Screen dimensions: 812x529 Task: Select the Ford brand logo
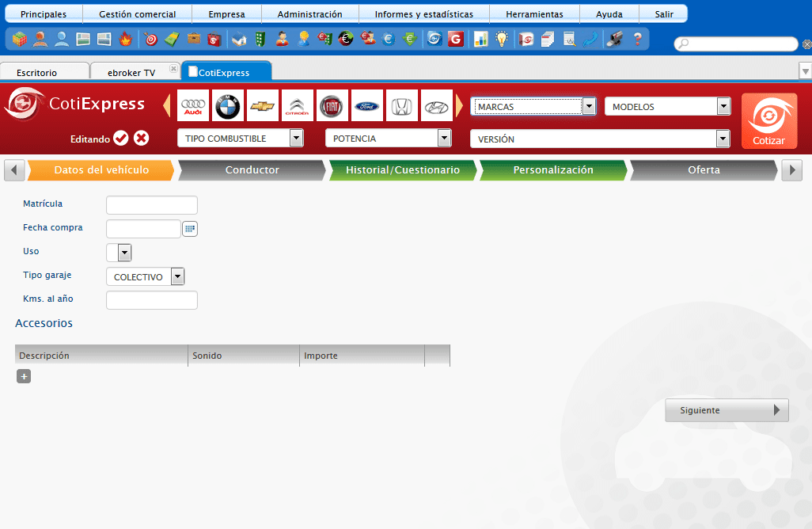point(367,105)
